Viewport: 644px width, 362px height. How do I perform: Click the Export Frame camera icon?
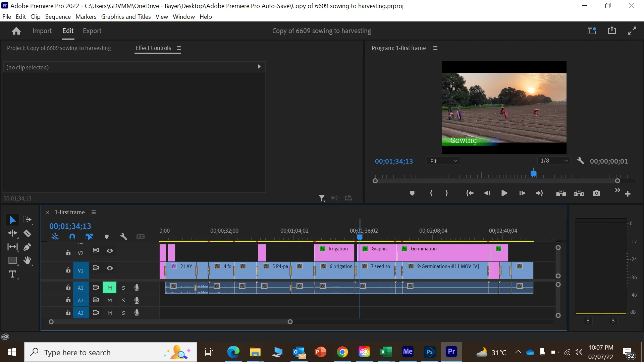tap(596, 193)
